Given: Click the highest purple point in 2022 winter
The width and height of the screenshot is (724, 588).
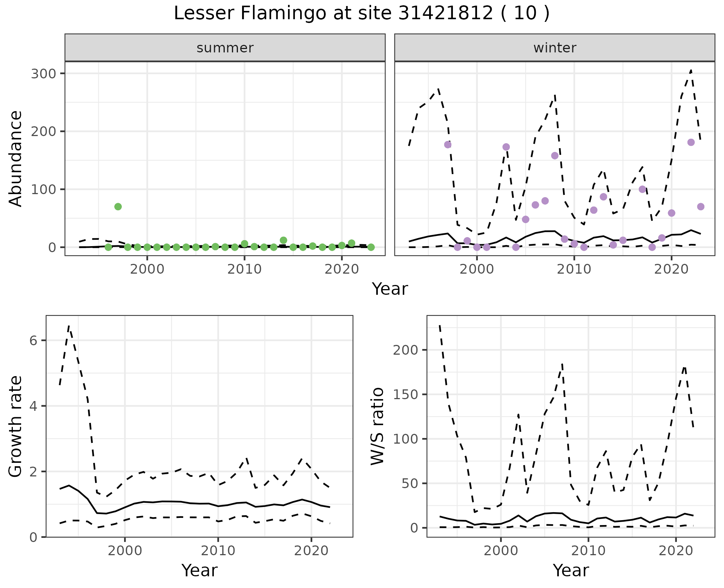Looking at the screenshot, I should point(691,142).
